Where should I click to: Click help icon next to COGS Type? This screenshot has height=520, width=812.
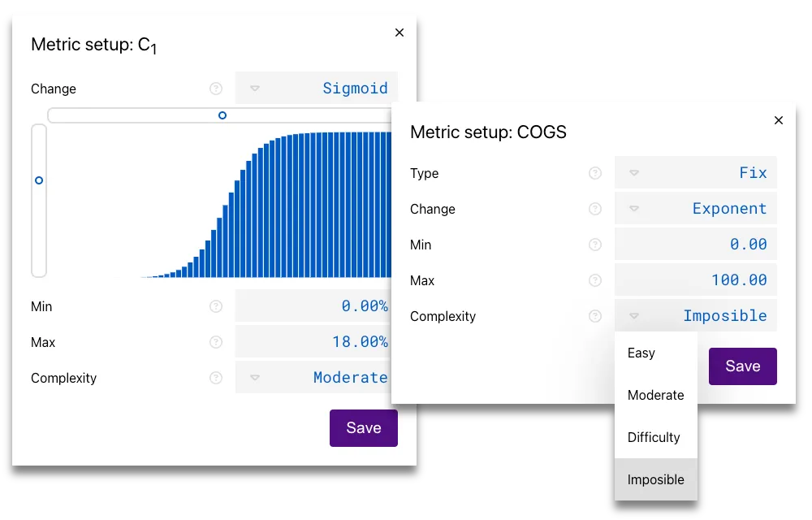[595, 173]
